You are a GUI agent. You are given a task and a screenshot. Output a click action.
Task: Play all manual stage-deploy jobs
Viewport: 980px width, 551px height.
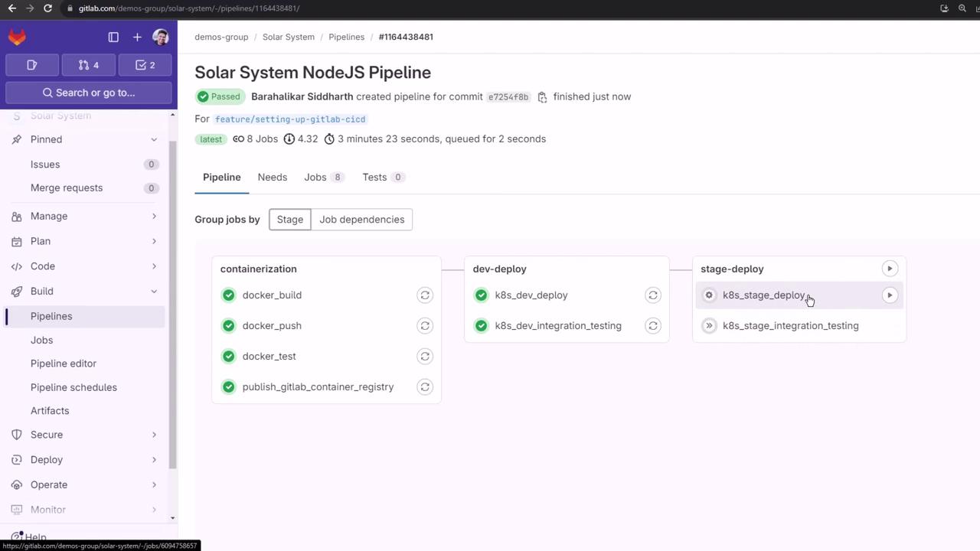(890, 269)
